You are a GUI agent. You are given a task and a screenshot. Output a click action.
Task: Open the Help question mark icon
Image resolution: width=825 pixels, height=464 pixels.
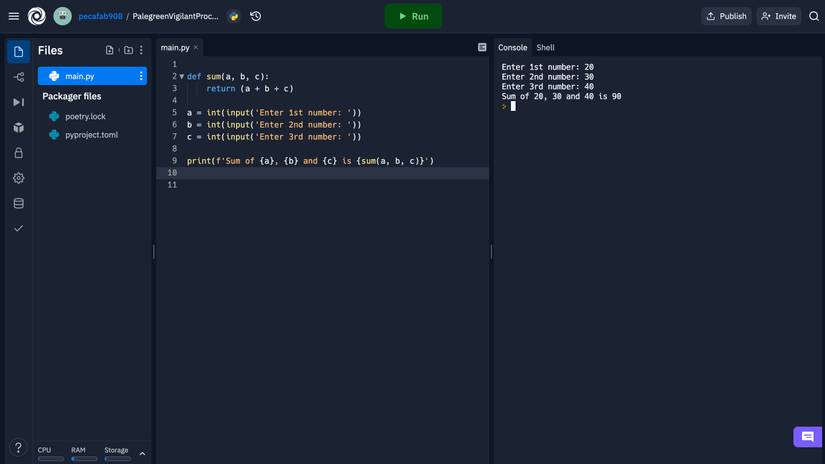(18, 447)
